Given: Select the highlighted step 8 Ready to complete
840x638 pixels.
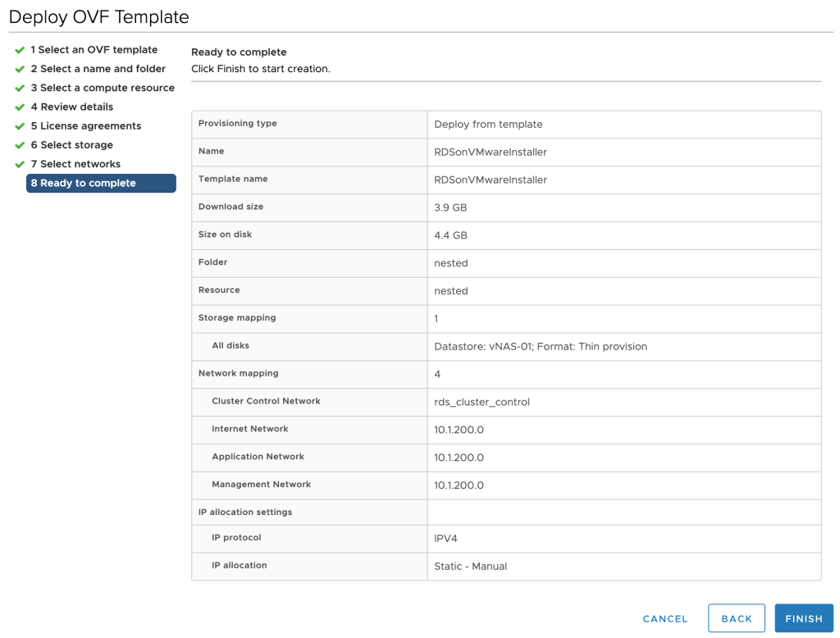Looking at the screenshot, I should pos(101,183).
